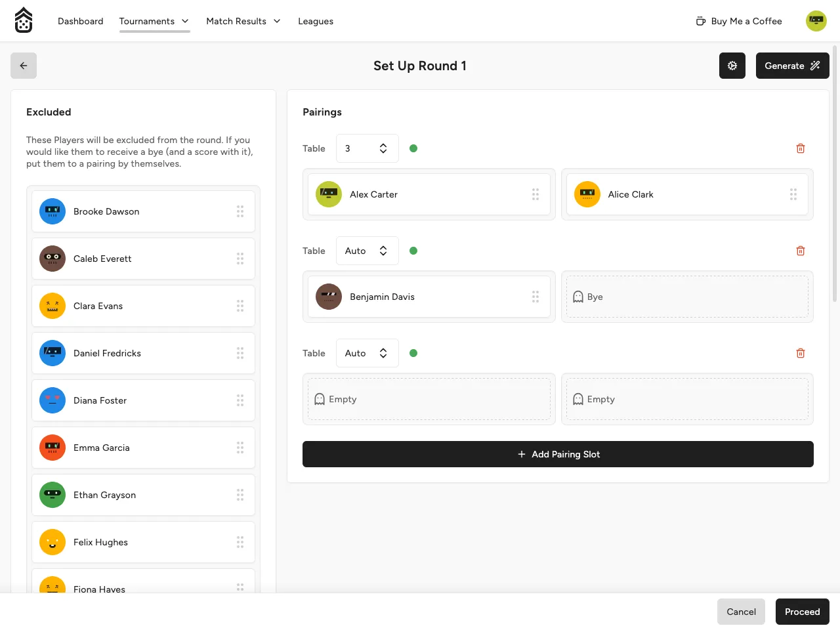Click the Bye slot next to Benjamin Davis
The height and width of the screenshot is (630, 840).
(x=687, y=297)
